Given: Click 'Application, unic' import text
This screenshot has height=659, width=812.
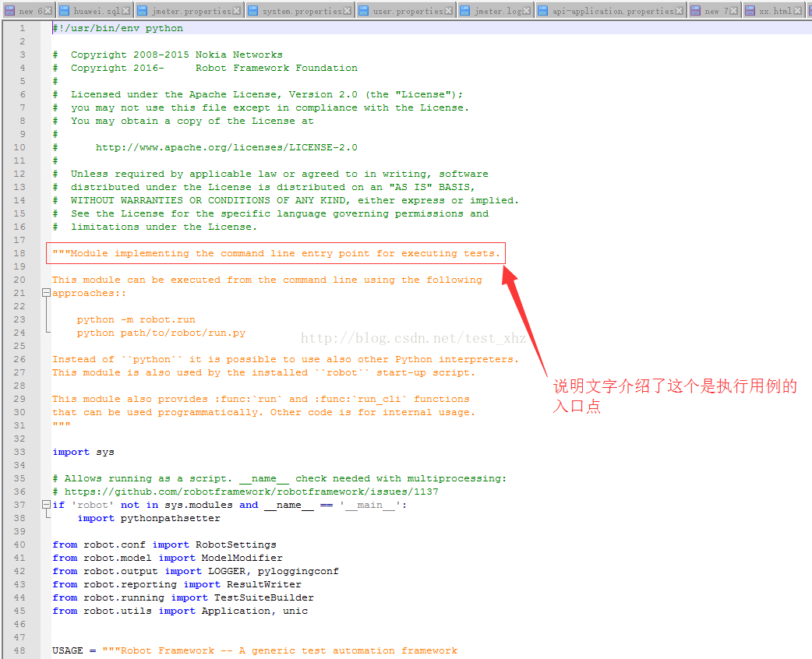Looking at the screenshot, I should (x=255, y=611).
